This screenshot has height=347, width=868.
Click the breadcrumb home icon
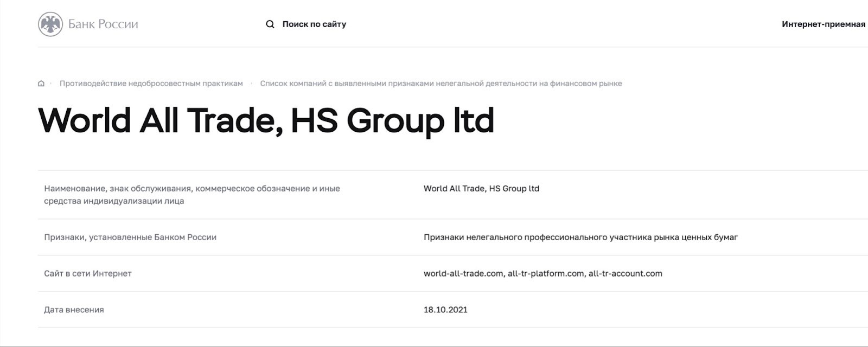[41, 83]
